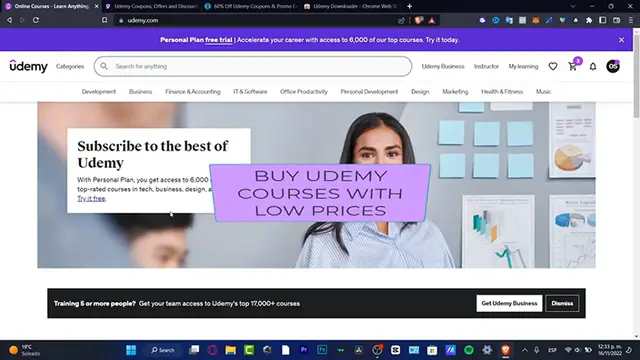640x360 pixels.
Task: Switch to Udemy Downloader Chrome Web tab
Action: point(351,6)
